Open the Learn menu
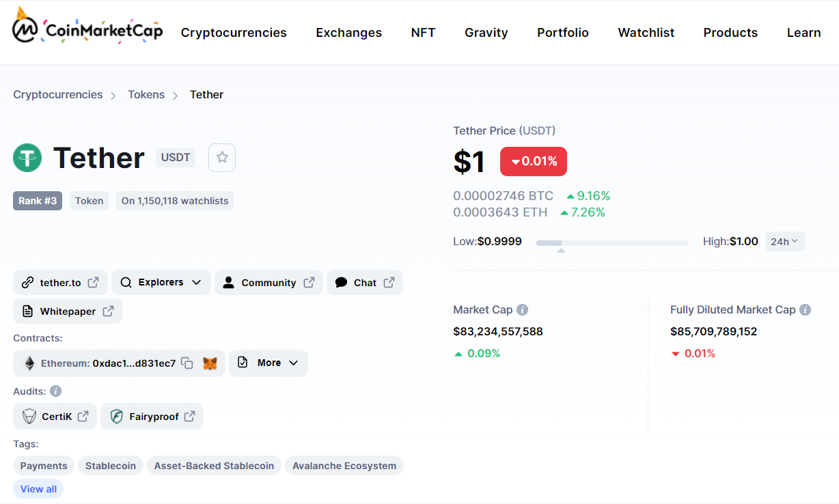 pos(803,33)
